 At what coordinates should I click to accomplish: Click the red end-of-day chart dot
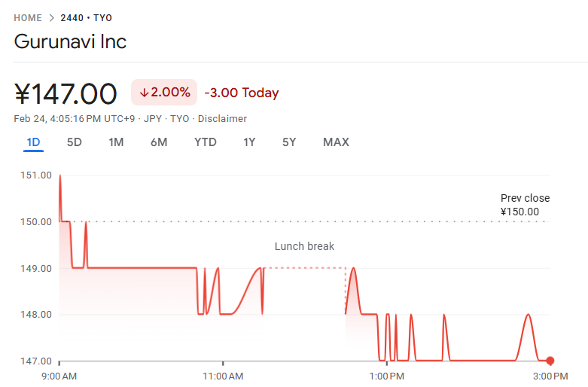coord(550,361)
